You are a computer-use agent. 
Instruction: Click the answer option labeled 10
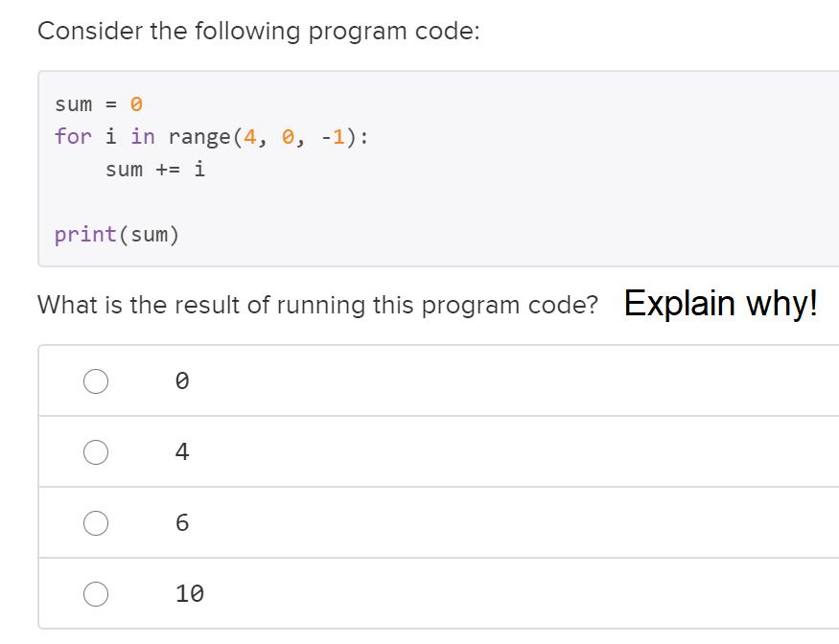coord(189,593)
